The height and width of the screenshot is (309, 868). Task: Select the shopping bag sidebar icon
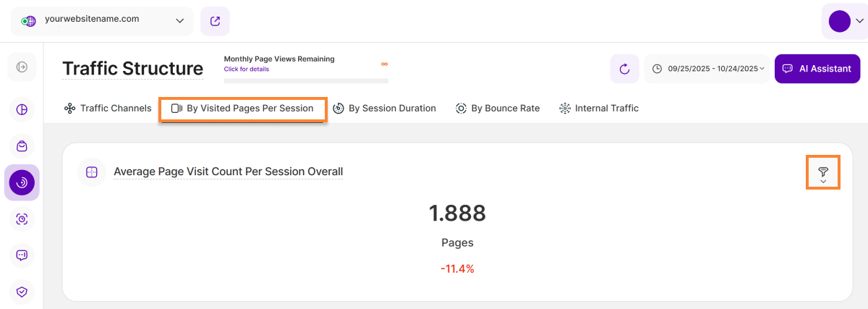(x=22, y=146)
